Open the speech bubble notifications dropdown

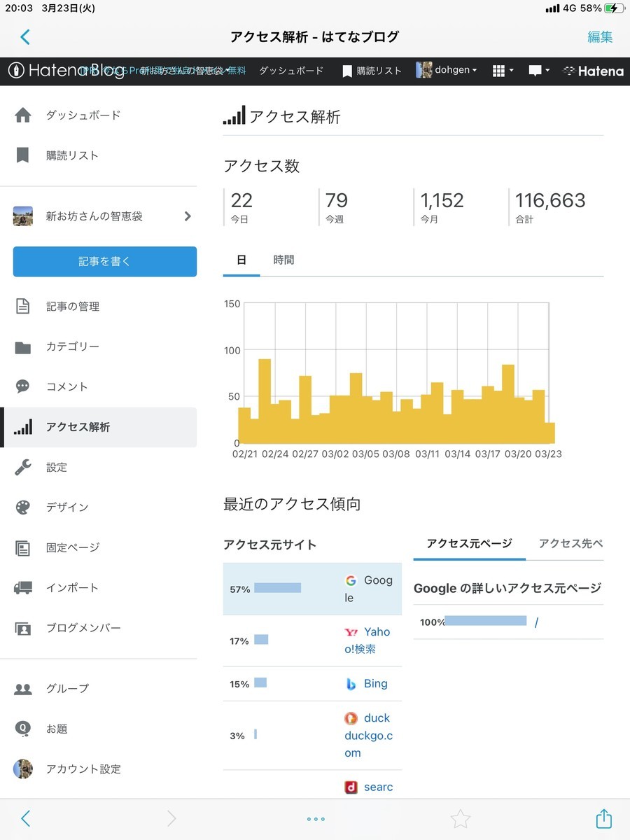(x=539, y=71)
